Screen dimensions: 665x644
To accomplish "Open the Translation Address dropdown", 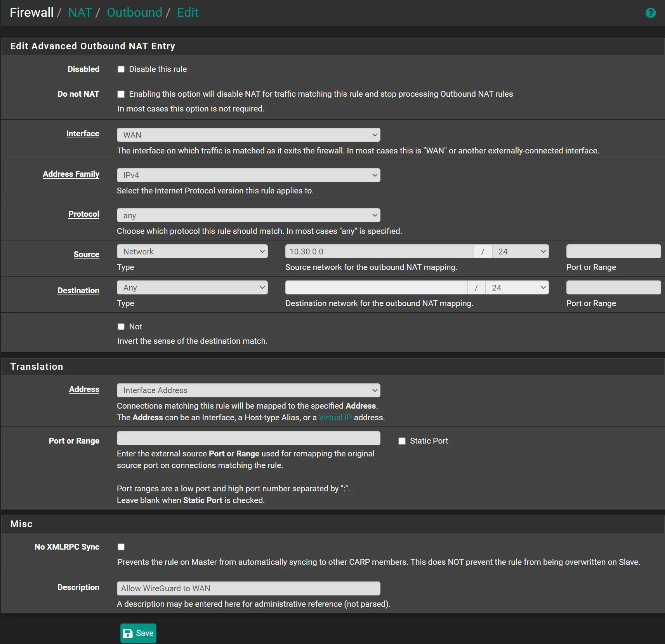I will point(248,390).
